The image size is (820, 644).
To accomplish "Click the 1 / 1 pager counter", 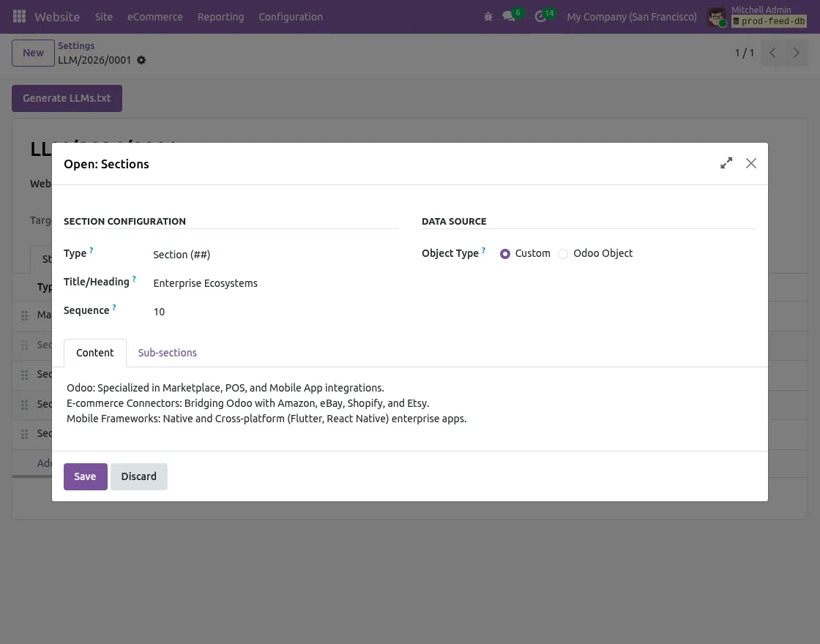I will click(744, 53).
